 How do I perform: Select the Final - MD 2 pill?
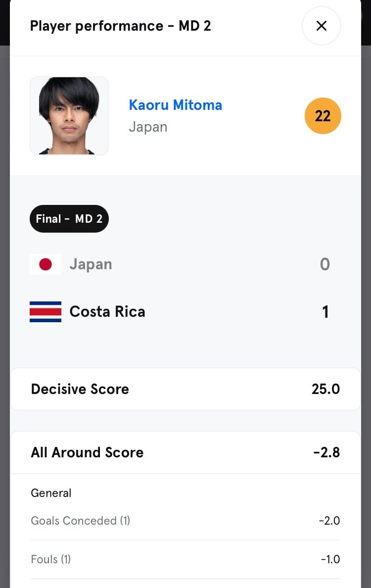pos(69,219)
